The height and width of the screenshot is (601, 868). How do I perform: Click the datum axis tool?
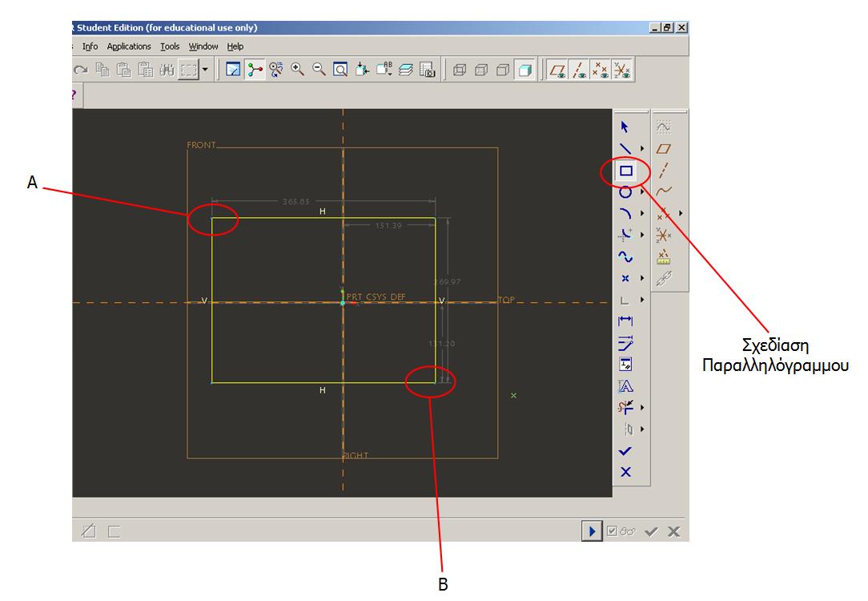664,170
